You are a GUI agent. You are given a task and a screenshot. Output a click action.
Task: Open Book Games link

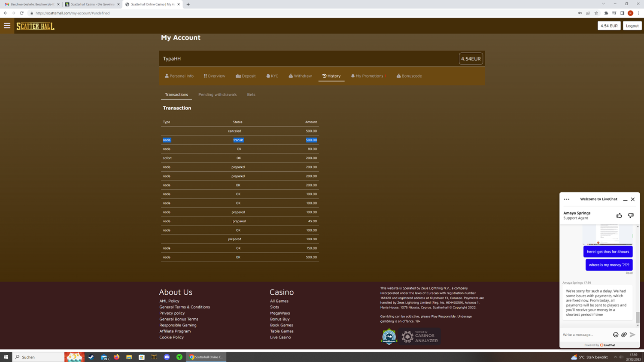tap(281, 325)
